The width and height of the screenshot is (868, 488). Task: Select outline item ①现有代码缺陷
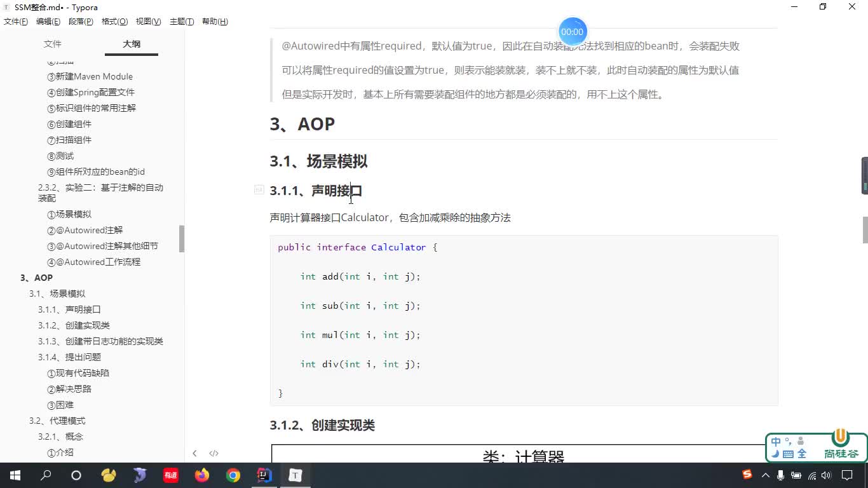click(78, 373)
